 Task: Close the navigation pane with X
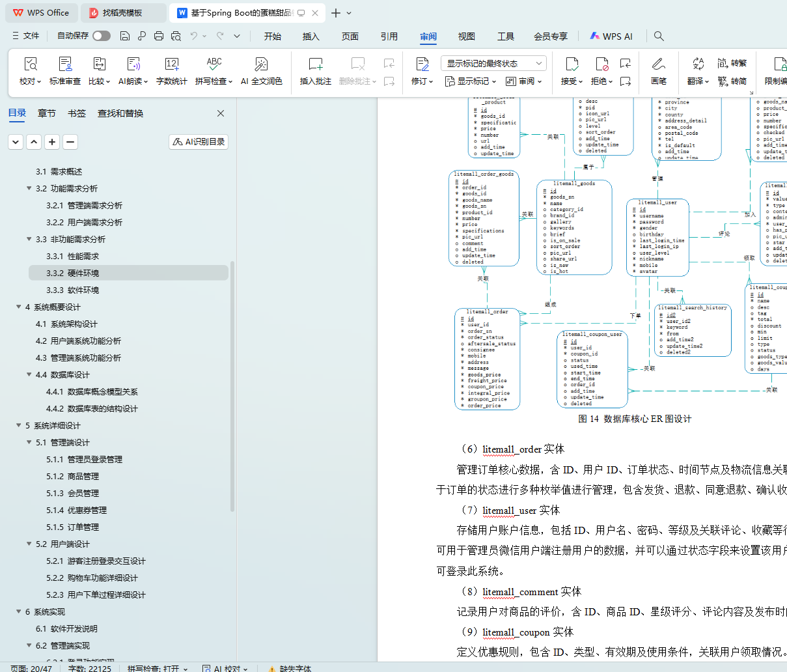tap(221, 113)
